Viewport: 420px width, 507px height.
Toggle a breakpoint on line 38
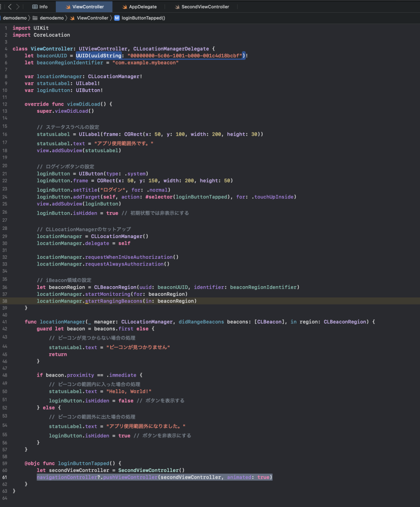click(x=5, y=301)
